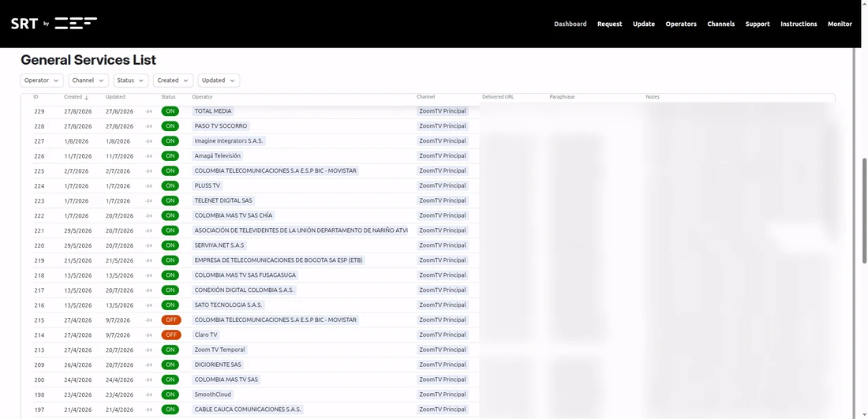Toggle ON status for PASO TV SOCORRO
This screenshot has width=868, height=419.
click(170, 126)
